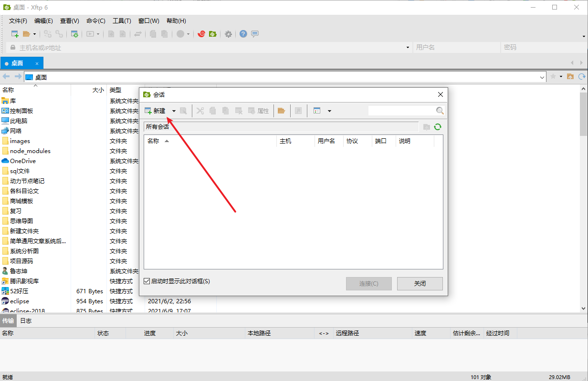Viewport: 588px width, 381px height.
Task: Open help with the blue question icon
Action: [243, 34]
